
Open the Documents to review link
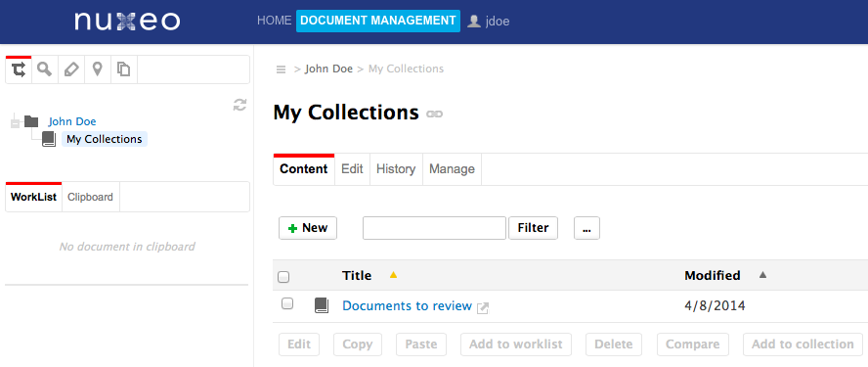[407, 306]
